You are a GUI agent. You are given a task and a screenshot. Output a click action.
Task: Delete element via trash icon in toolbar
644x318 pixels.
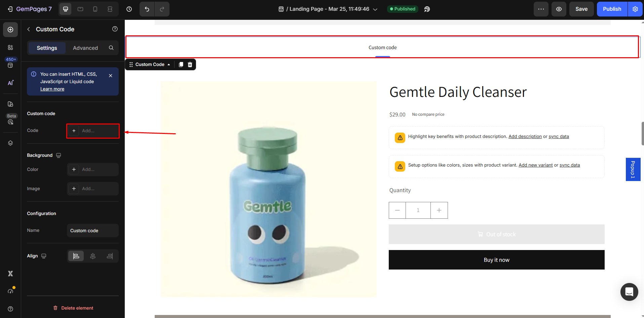[x=190, y=64]
